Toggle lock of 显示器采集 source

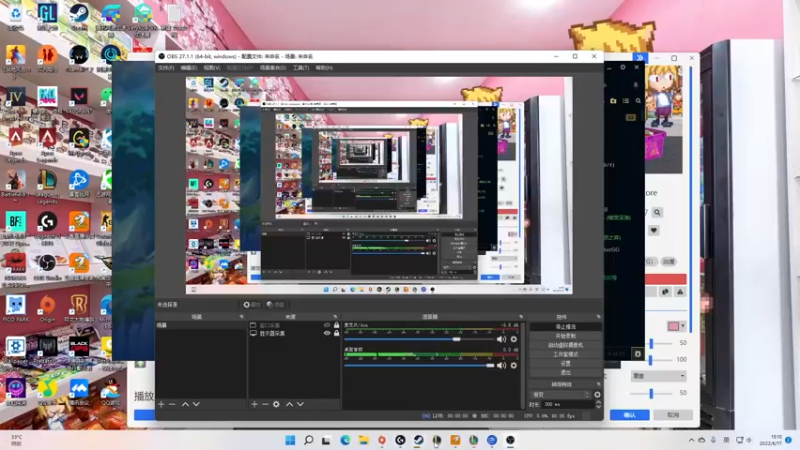336,333
